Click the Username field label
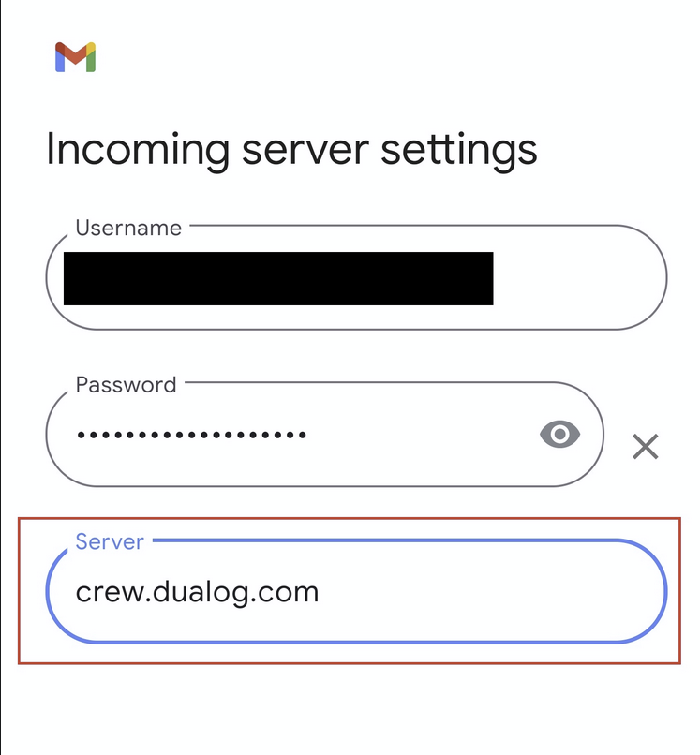Screen dimensions: 700x755 coord(128,228)
